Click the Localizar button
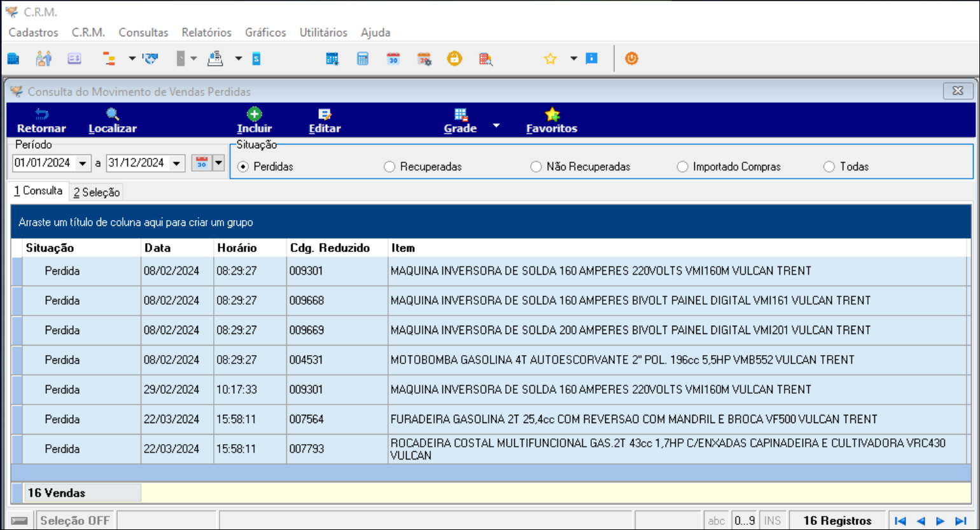This screenshot has width=980, height=530. tap(113, 120)
